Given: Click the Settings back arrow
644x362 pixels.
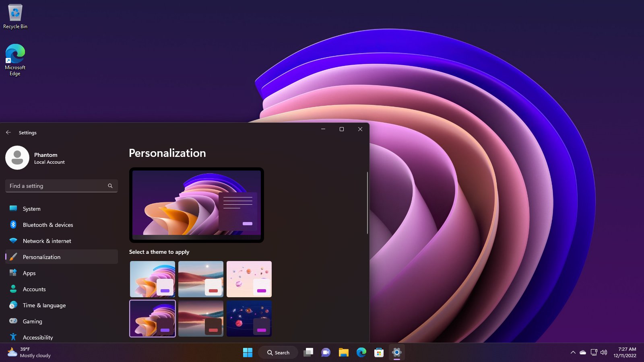Looking at the screenshot, I should pyautogui.click(x=8, y=132).
